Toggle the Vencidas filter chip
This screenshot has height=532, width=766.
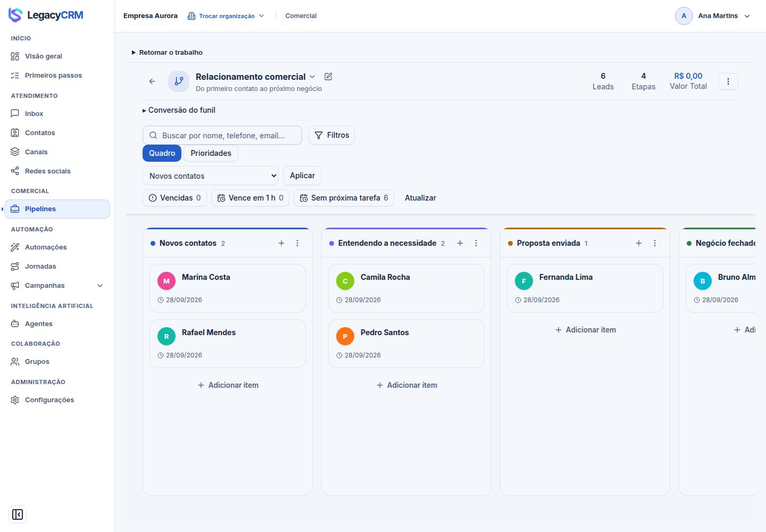pos(174,198)
